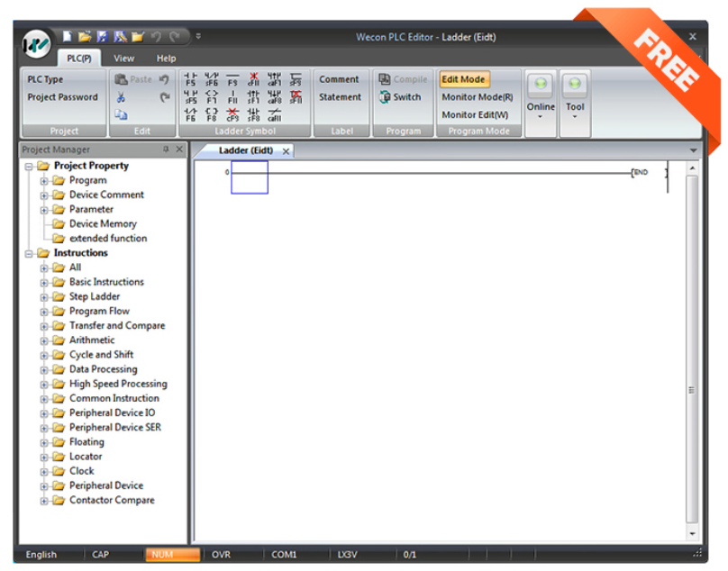This screenshot has height=571, width=728.
Task: Insert an output coil with F7 symbol
Action: coord(211,96)
